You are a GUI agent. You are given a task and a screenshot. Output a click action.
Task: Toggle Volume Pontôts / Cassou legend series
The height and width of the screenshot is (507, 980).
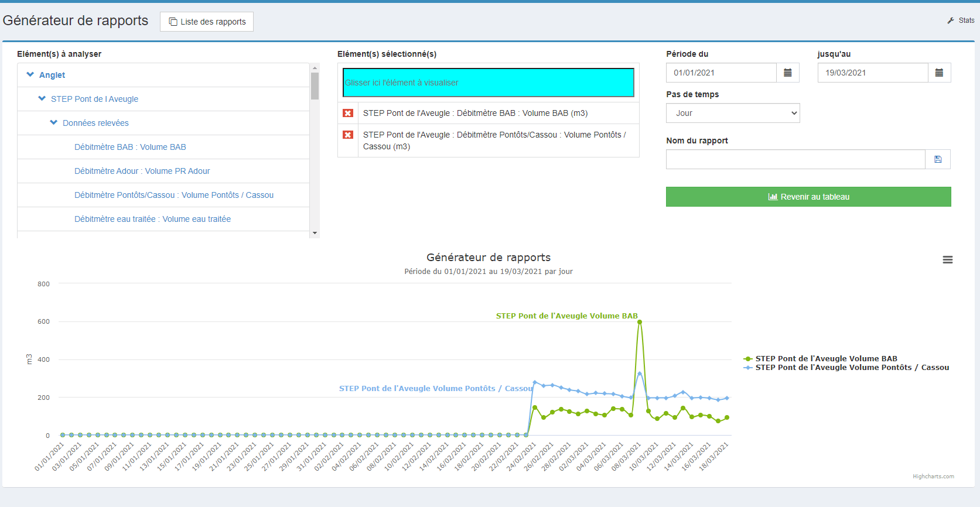point(846,368)
